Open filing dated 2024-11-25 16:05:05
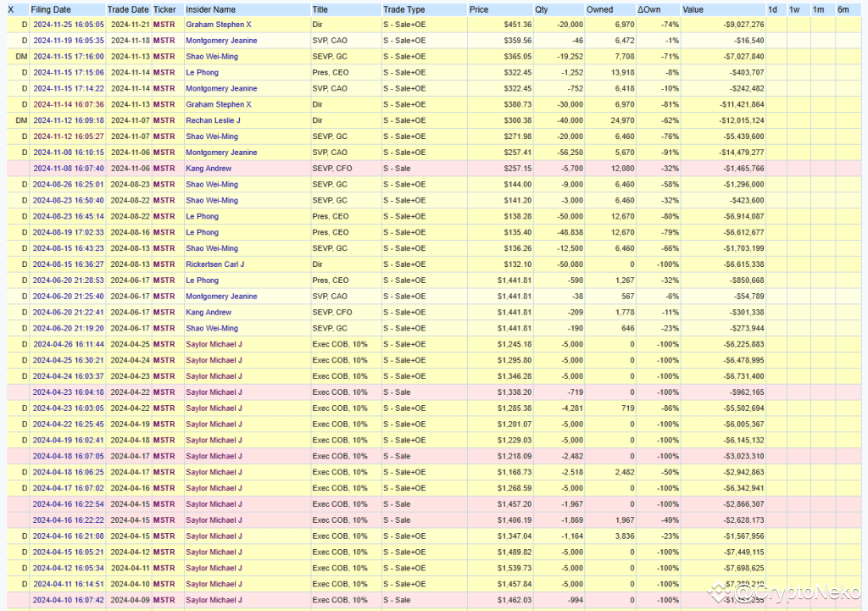 tap(69, 25)
